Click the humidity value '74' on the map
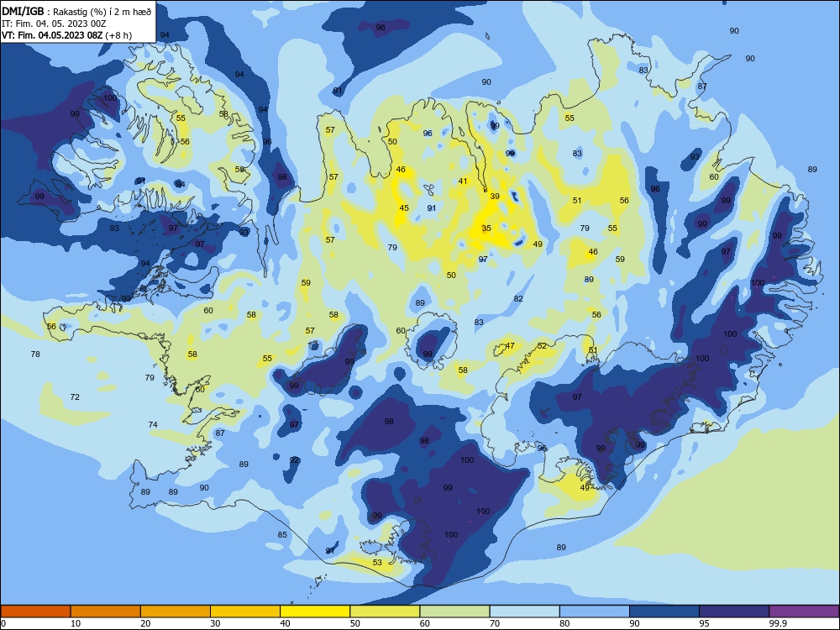The image size is (840, 630). click(153, 425)
